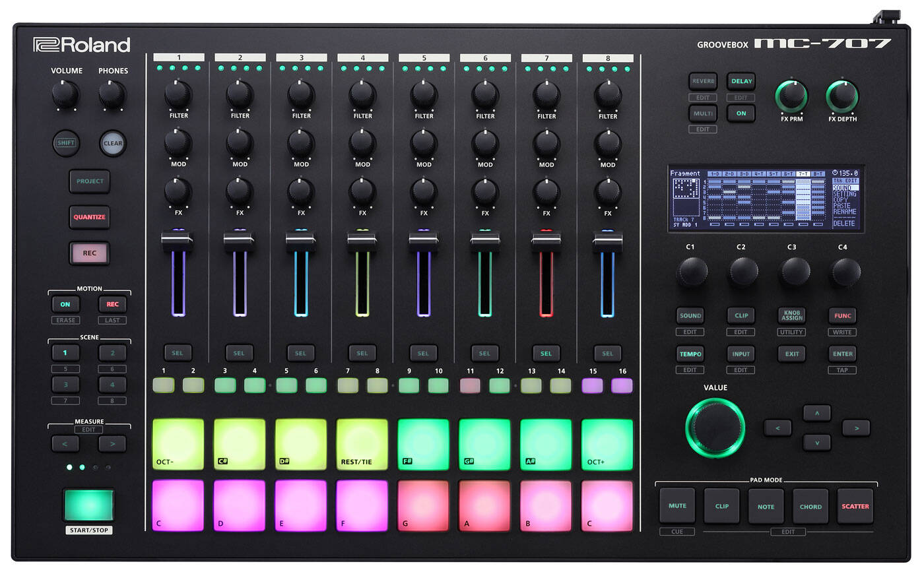Toggle the MULTI effect button

coord(703,113)
